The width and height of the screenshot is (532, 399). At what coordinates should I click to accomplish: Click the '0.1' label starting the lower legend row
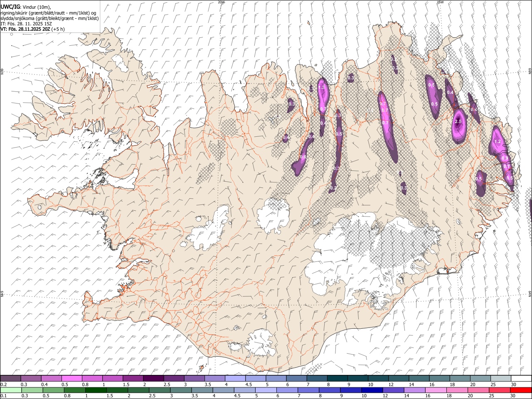[x=4, y=396]
